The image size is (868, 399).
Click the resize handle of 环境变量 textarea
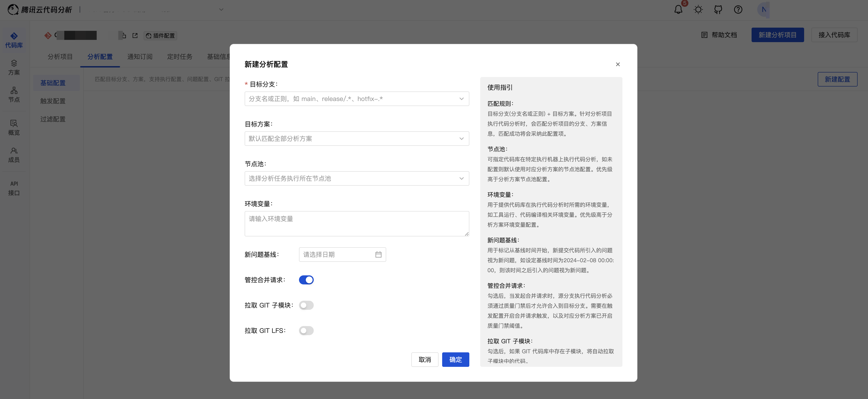click(x=467, y=233)
